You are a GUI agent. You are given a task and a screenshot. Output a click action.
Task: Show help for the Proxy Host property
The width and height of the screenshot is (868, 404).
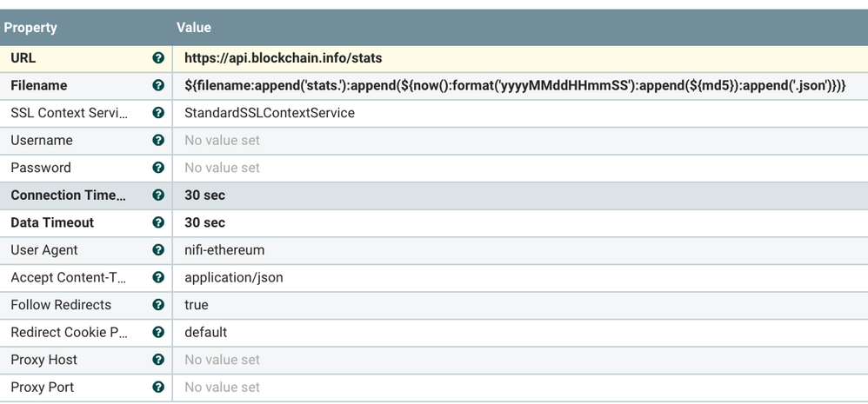158,360
